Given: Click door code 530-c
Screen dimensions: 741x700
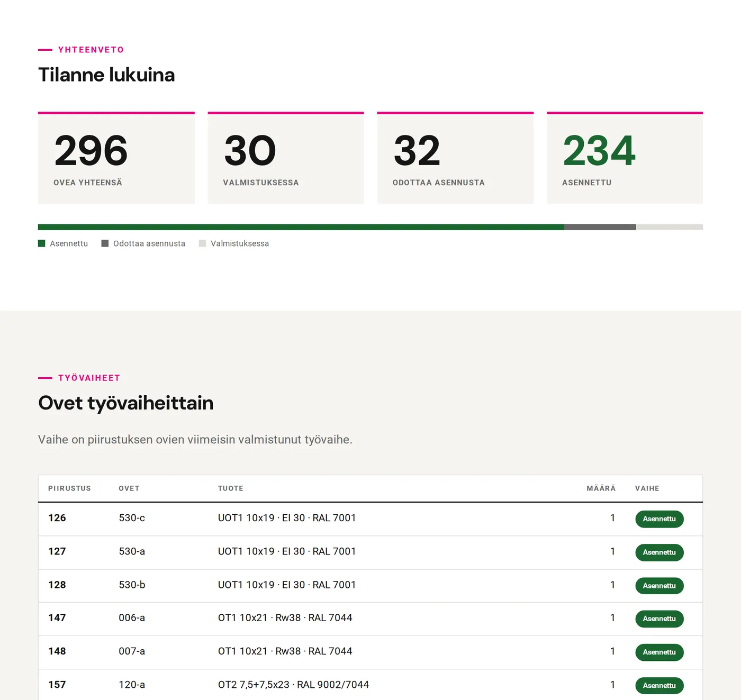Looking at the screenshot, I should (x=132, y=518).
